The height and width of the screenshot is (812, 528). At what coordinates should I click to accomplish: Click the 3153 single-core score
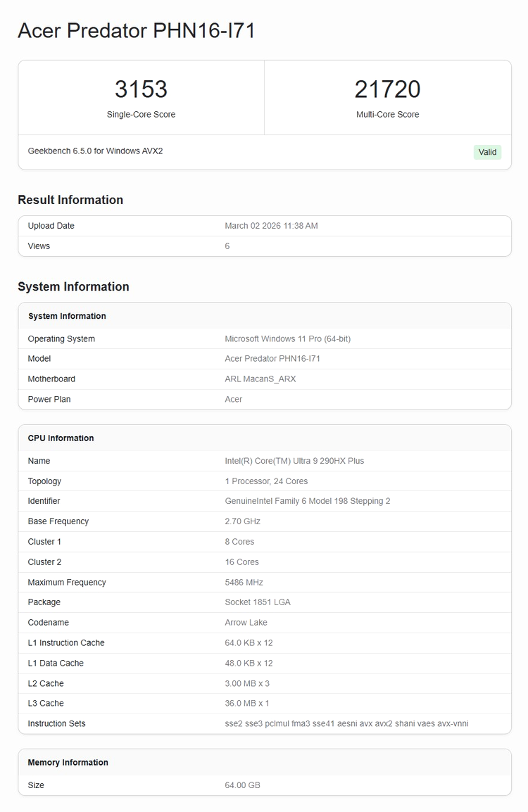(141, 89)
